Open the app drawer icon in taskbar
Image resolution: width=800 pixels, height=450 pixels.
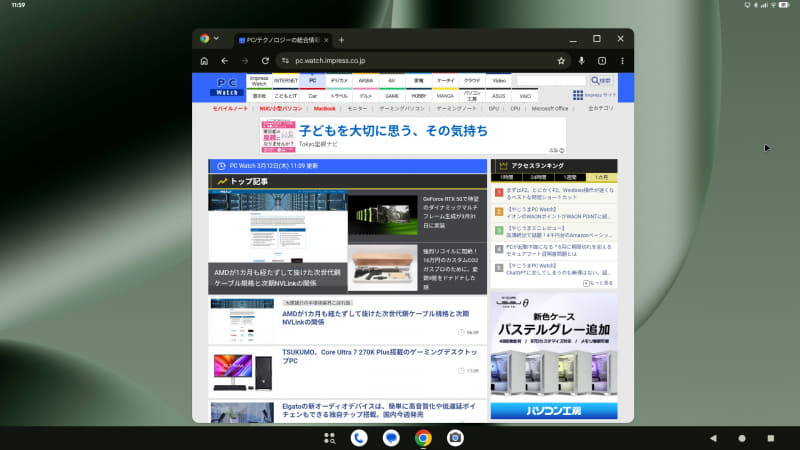tap(329, 438)
